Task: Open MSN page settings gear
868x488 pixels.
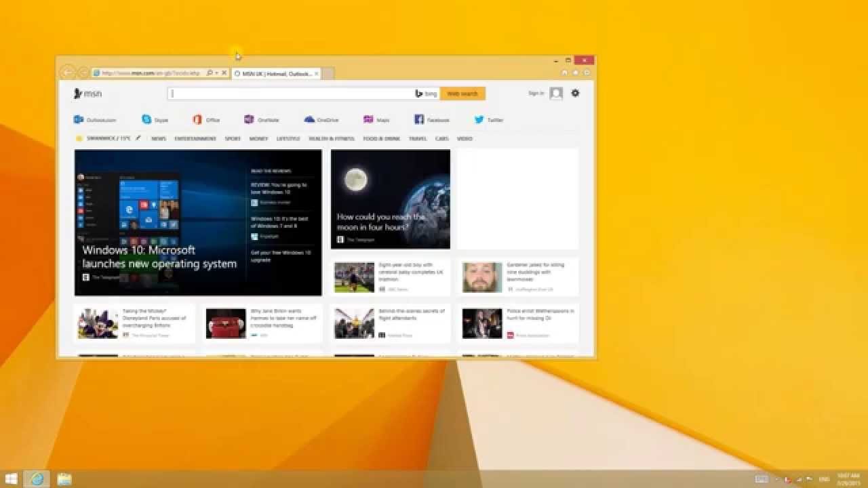Action: (x=575, y=94)
